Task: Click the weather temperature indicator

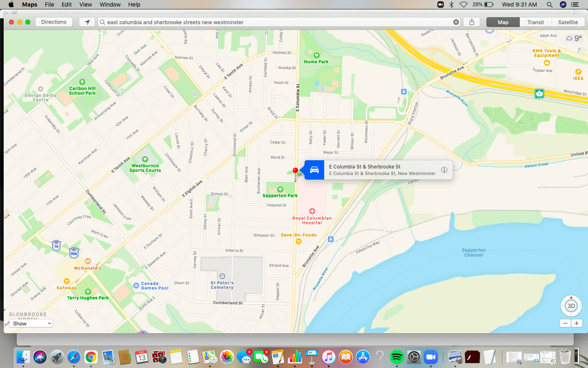Action: click(x=574, y=38)
